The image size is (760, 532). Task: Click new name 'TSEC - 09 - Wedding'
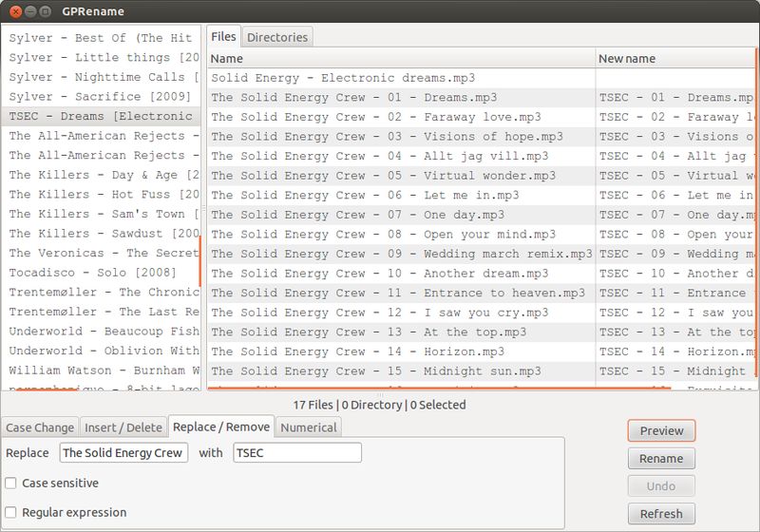point(675,254)
